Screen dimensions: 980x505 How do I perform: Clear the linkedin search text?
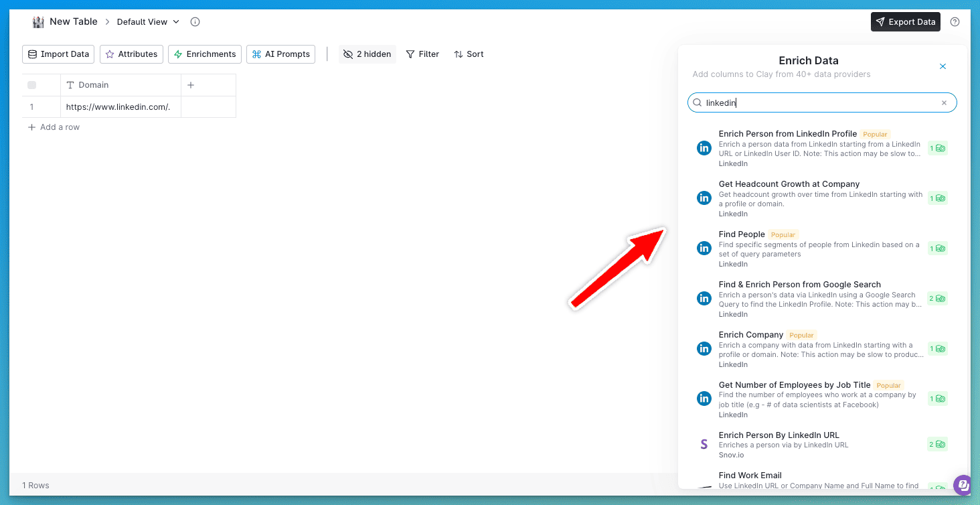coord(944,103)
